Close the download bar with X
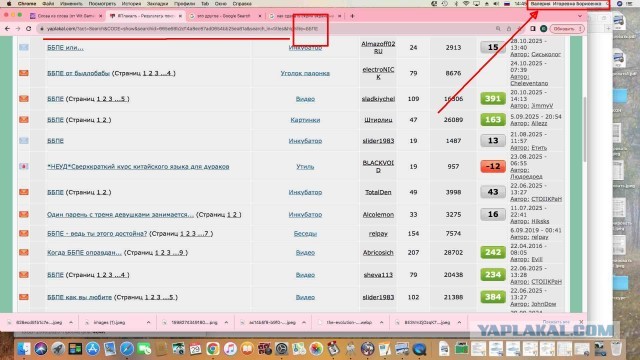Viewport: 640px width, 360px height. coord(581,322)
